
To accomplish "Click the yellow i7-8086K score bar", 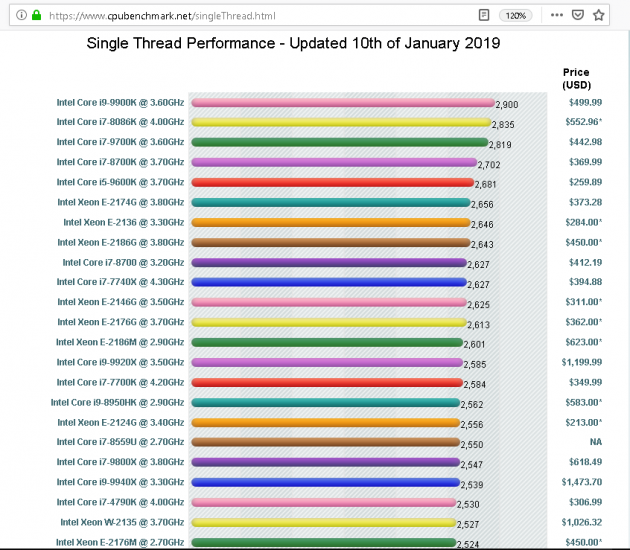I will click(x=341, y=122).
